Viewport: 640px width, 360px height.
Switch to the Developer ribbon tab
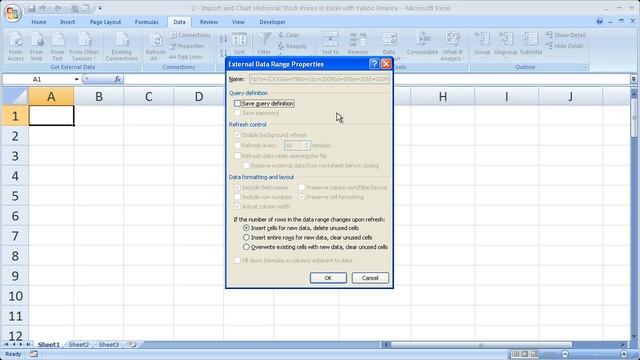click(x=272, y=22)
